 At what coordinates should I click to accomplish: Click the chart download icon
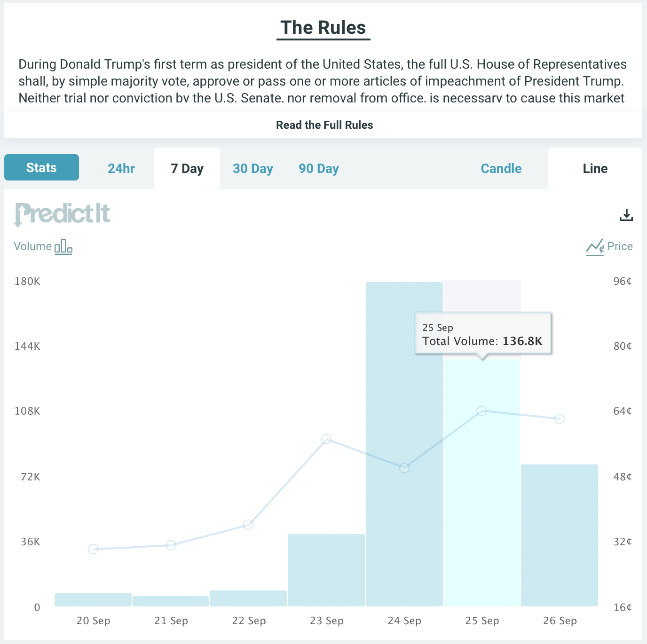tap(626, 215)
